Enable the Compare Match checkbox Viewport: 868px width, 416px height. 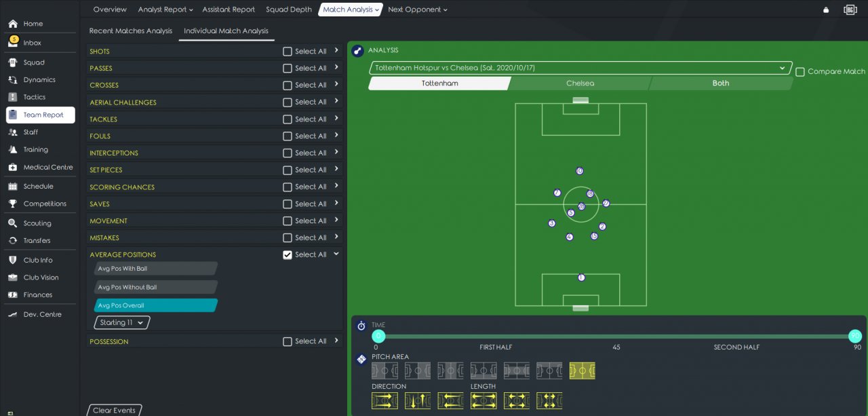point(800,71)
